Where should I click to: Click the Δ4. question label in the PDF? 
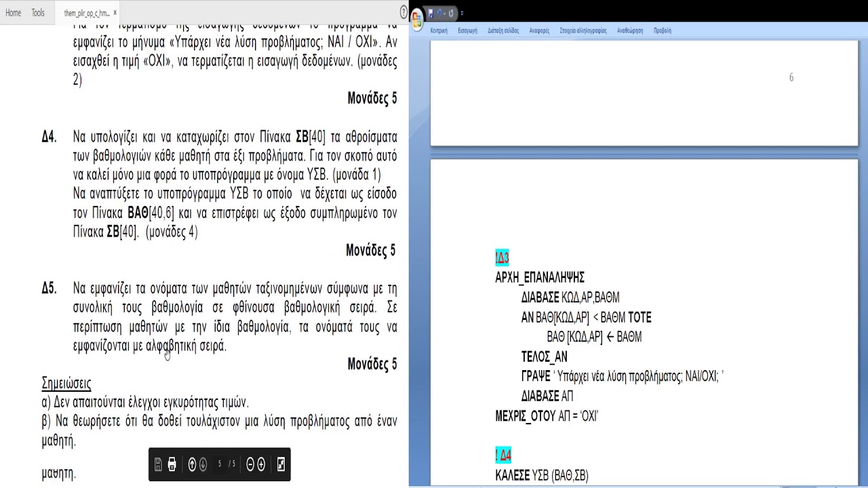click(49, 137)
